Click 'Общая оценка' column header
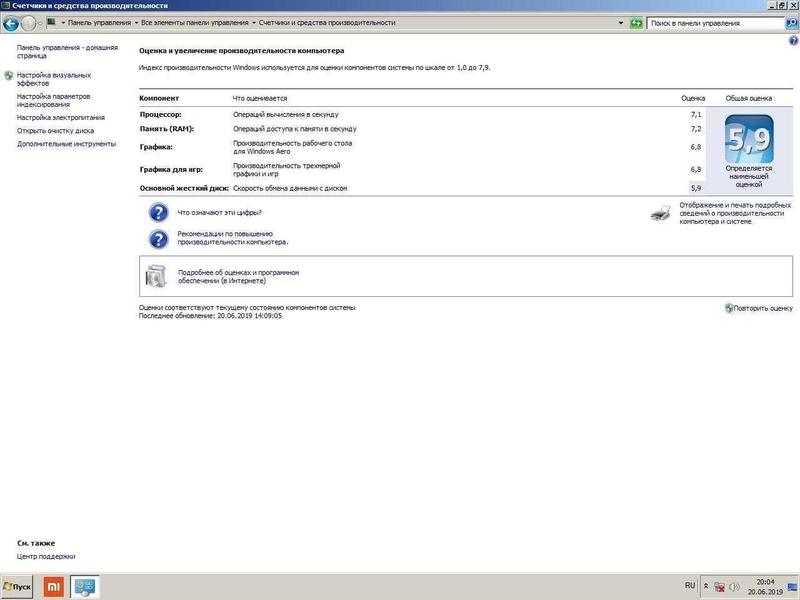This screenshot has width=800, height=600. (749, 98)
